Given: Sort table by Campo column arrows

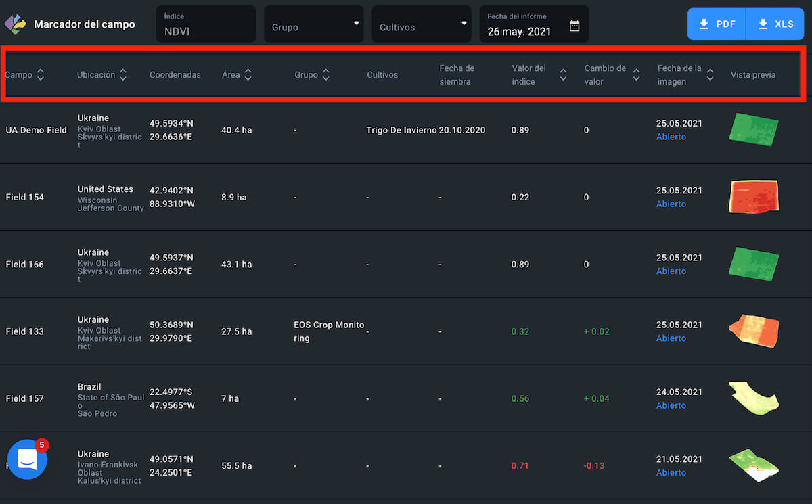Looking at the screenshot, I should coord(41,75).
